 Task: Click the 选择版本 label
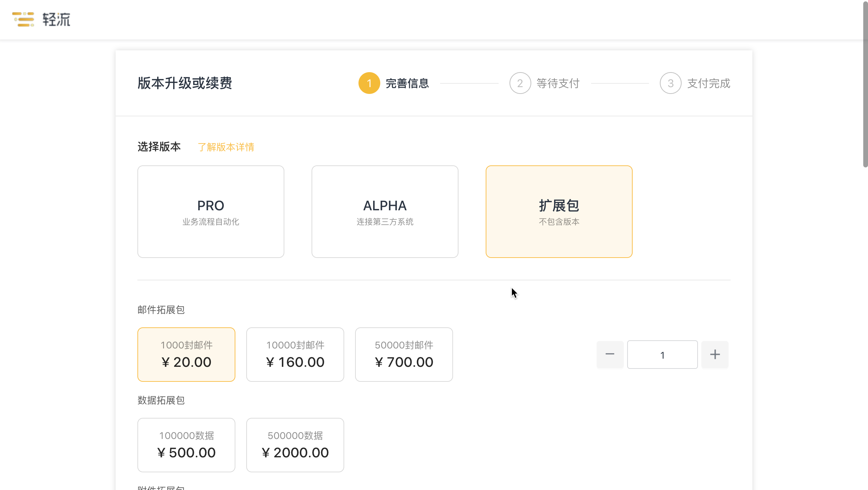pyautogui.click(x=159, y=147)
